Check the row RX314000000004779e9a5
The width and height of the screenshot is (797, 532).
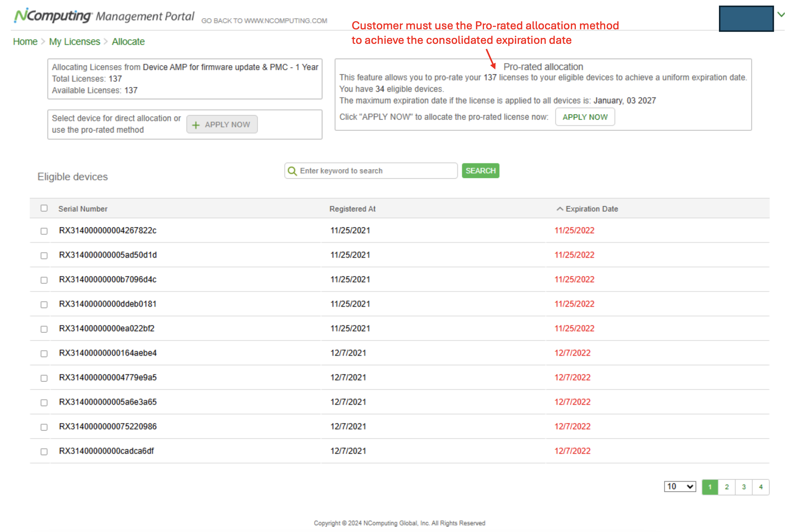pos(44,378)
